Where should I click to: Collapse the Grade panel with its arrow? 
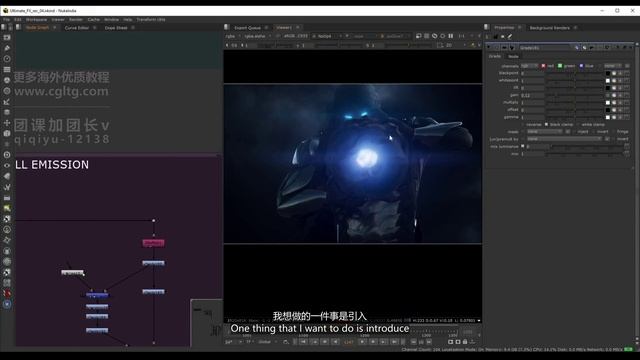[489, 48]
